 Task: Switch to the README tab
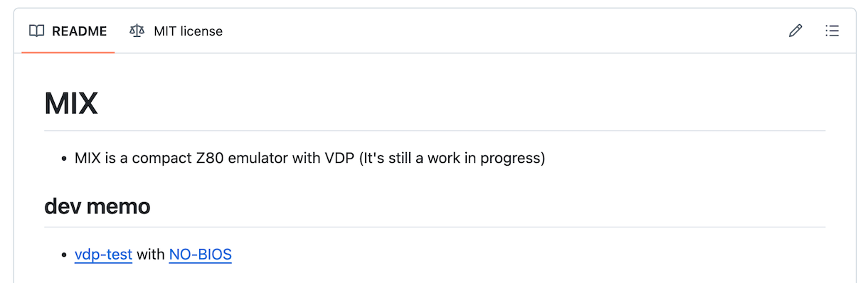68,31
